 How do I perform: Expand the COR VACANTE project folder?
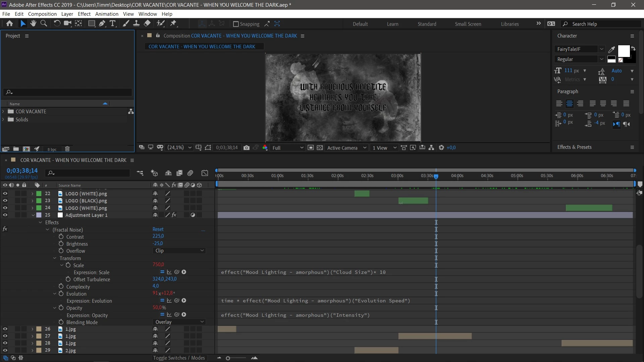point(3,111)
